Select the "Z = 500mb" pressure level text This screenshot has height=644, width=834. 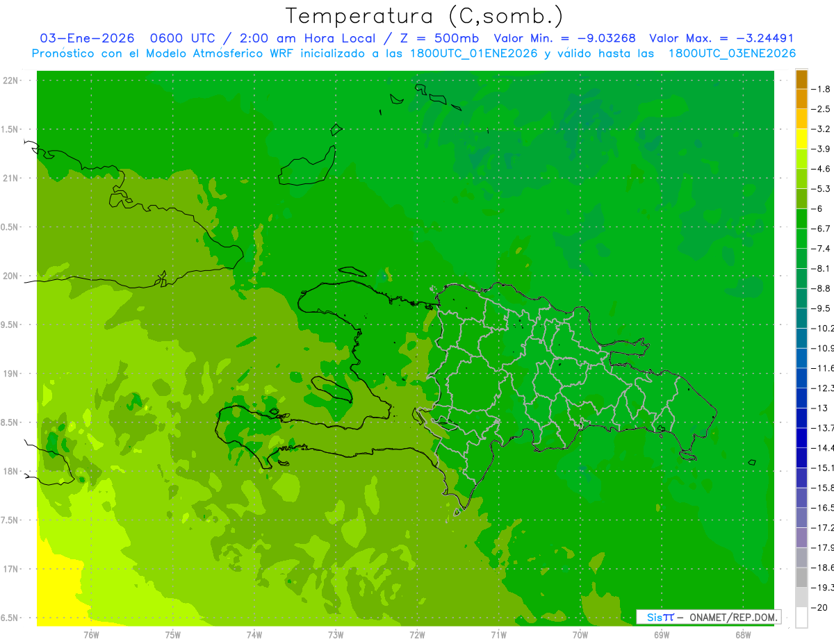pyautogui.click(x=439, y=39)
